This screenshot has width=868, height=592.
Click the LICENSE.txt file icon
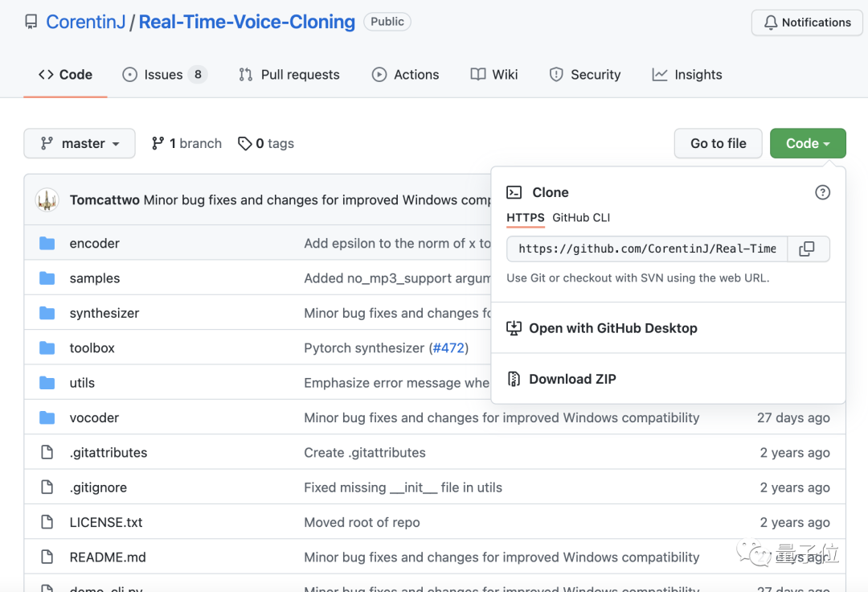click(47, 522)
